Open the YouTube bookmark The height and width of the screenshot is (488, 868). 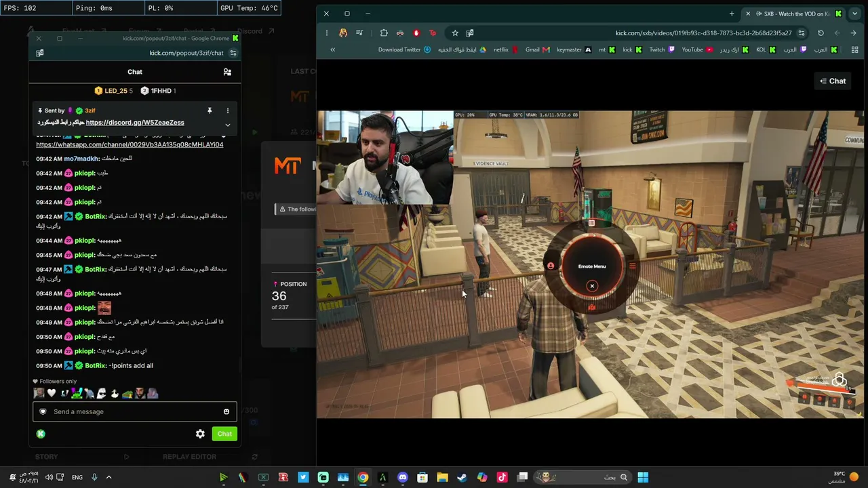(x=697, y=49)
